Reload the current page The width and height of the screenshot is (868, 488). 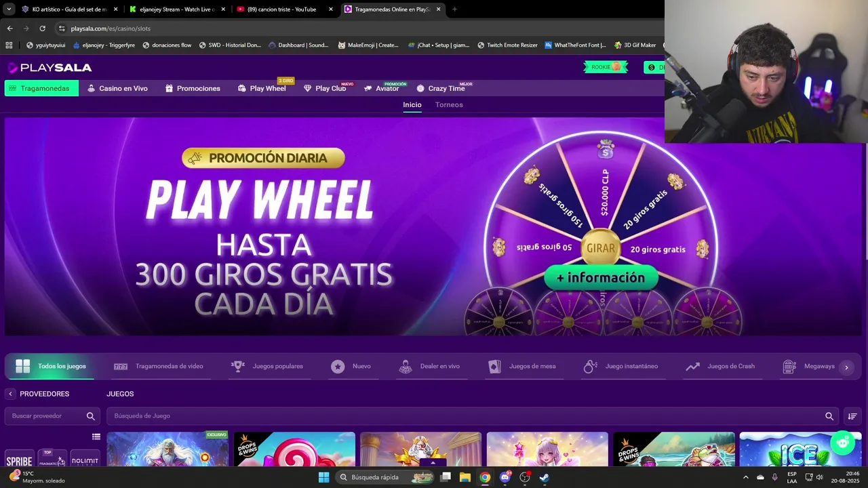[x=42, y=28]
